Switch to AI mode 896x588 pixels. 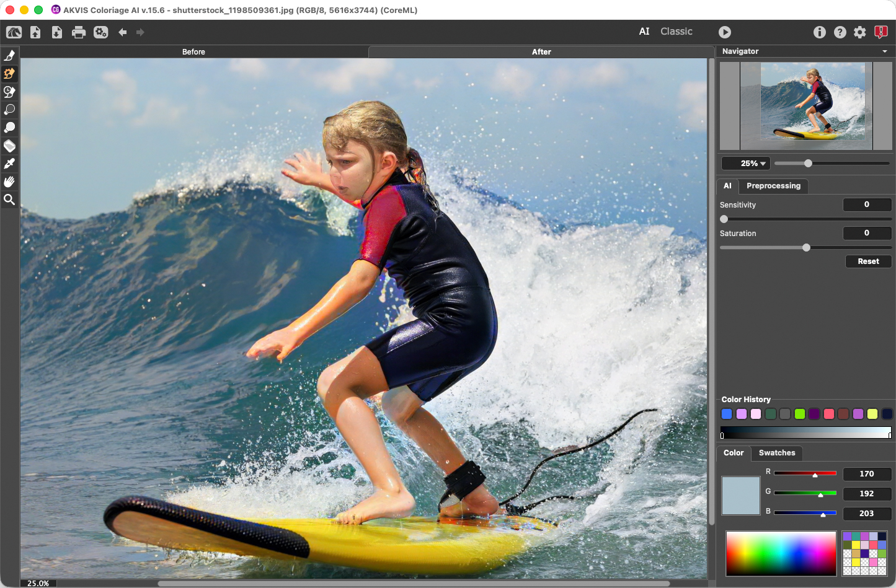644,32
